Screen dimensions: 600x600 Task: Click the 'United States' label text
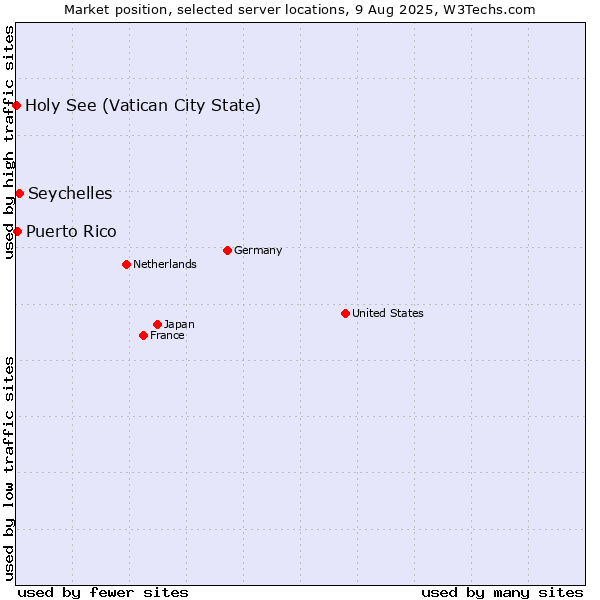tap(388, 313)
